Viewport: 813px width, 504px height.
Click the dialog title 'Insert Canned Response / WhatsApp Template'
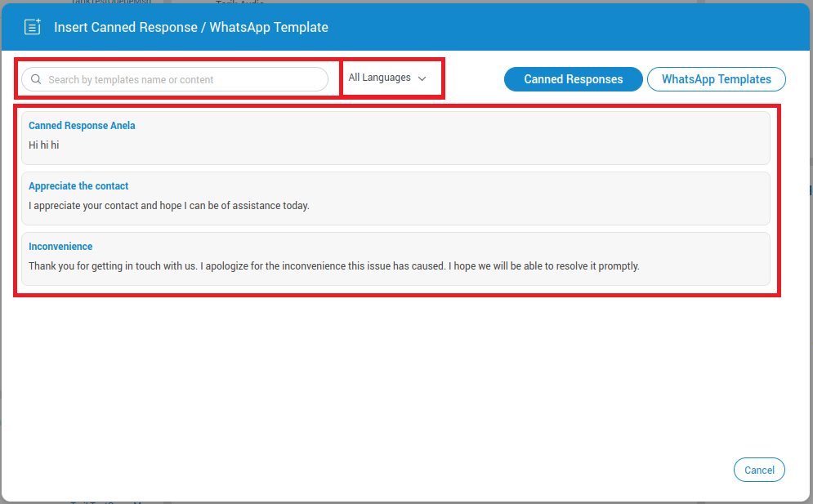pyautogui.click(x=191, y=27)
